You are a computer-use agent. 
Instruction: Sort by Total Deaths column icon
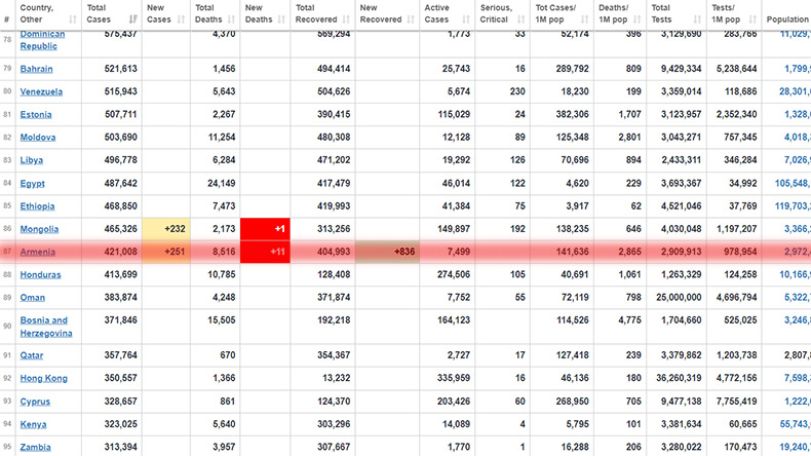[231, 20]
